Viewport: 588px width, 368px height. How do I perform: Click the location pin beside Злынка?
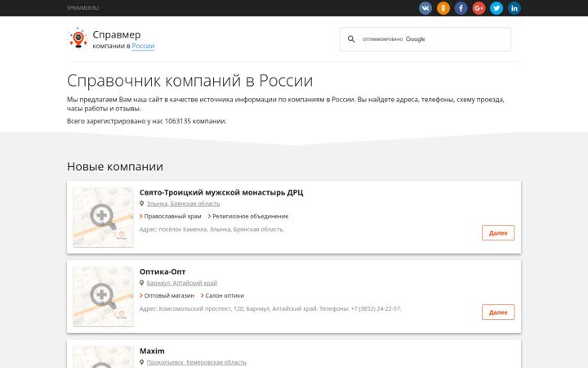click(x=142, y=204)
